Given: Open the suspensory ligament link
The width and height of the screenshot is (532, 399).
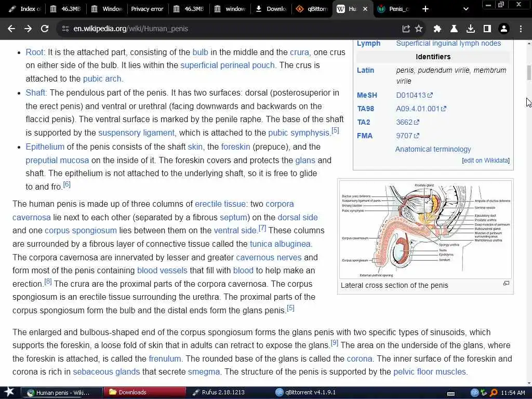Looking at the screenshot, I should click(x=137, y=132).
